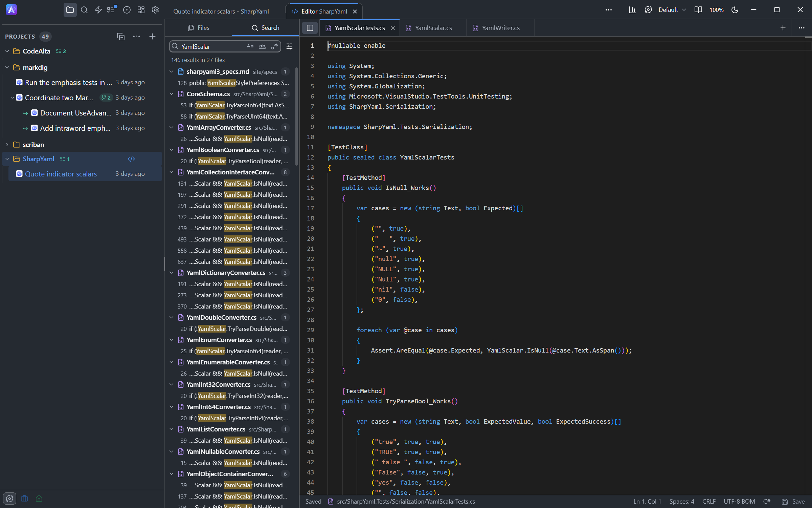Viewport: 812px width, 508px height.
Task: Open Projects more options ellipsis
Action: pyautogui.click(x=136, y=36)
